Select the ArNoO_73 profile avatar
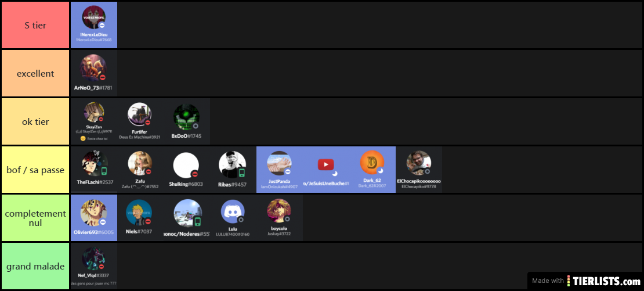 [93, 68]
